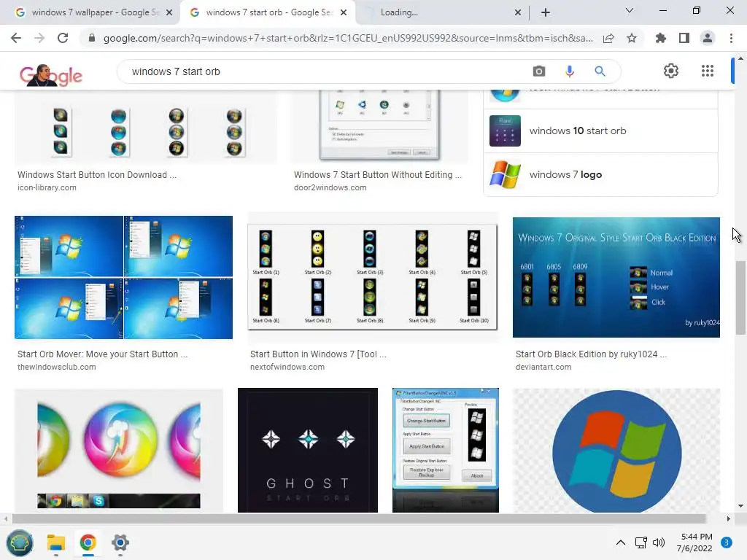Image resolution: width=747 pixels, height=560 pixels.
Task: Open the start button changer tool thumbnail
Action: (446, 451)
